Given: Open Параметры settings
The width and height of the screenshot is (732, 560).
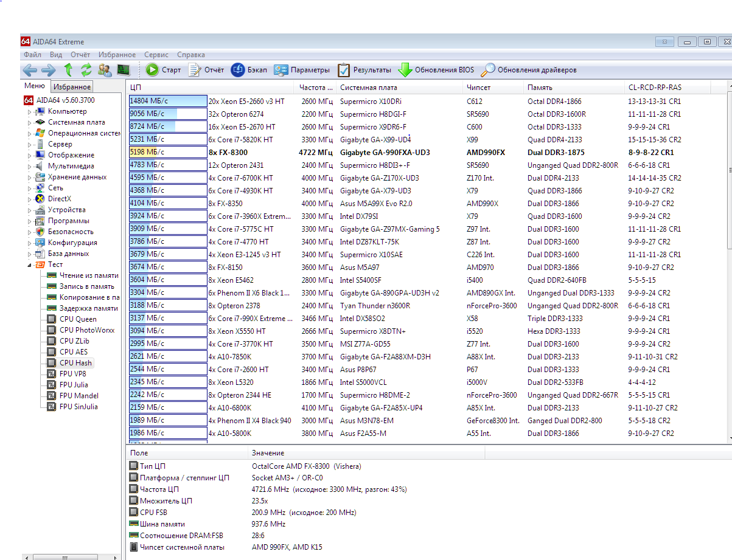Looking at the screenshot, I should click(x=302, y=70).
